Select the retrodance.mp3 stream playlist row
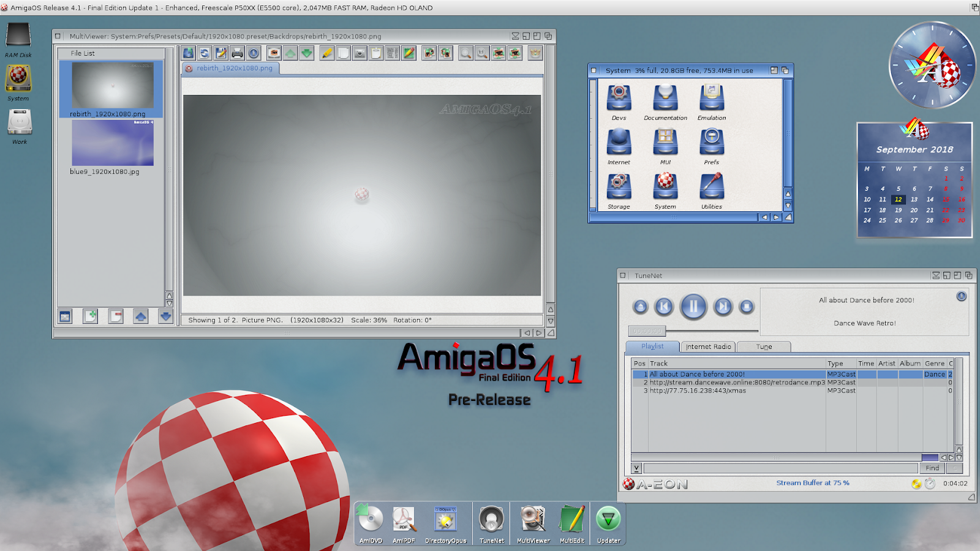 (x=792, y=382)
